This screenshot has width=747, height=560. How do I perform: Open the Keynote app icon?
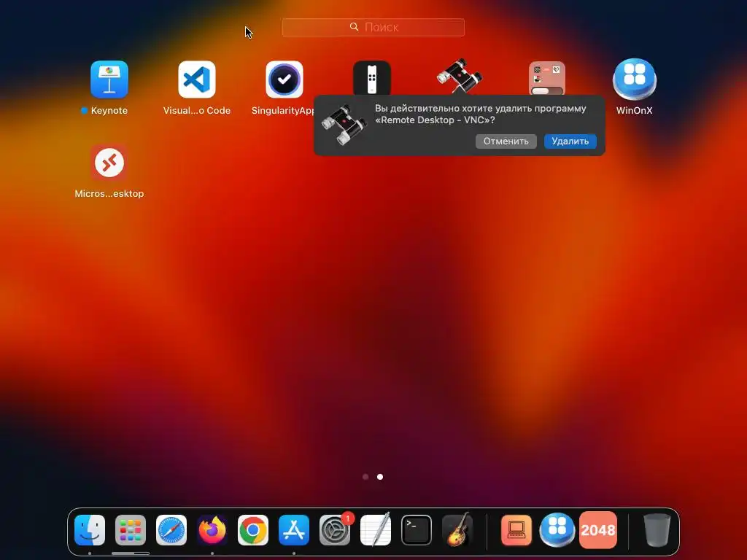[x=109, y=79]
